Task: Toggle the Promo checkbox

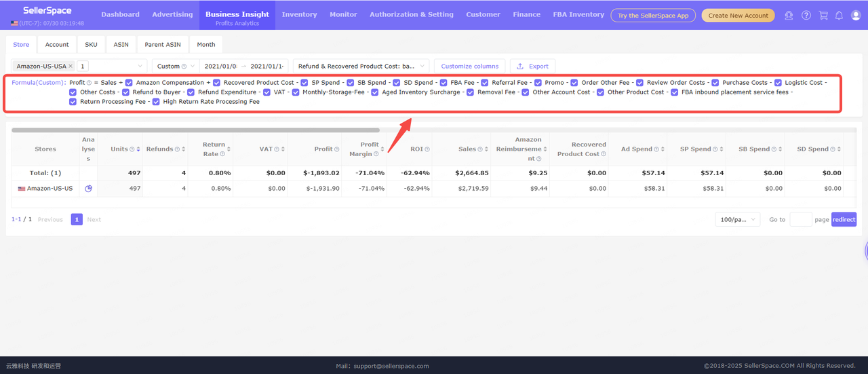Action: (x=538, y=83)
